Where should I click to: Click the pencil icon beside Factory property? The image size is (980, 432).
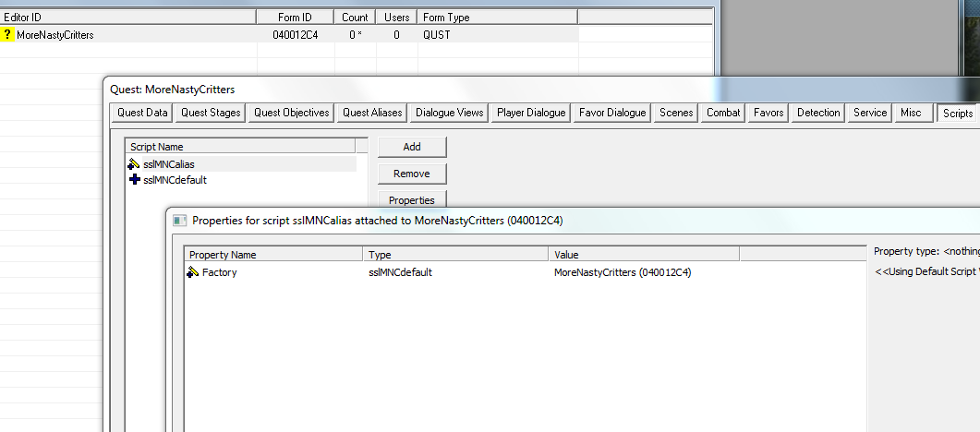tap(193, 272)
